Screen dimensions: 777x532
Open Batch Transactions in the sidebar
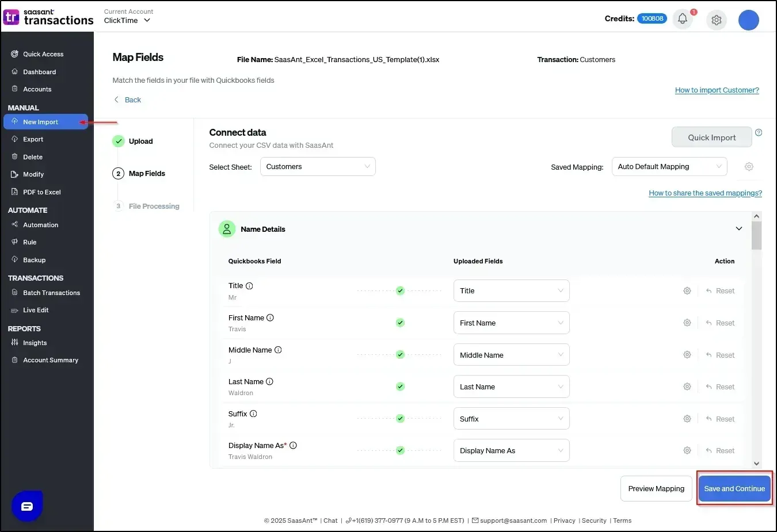coord(51,293)
